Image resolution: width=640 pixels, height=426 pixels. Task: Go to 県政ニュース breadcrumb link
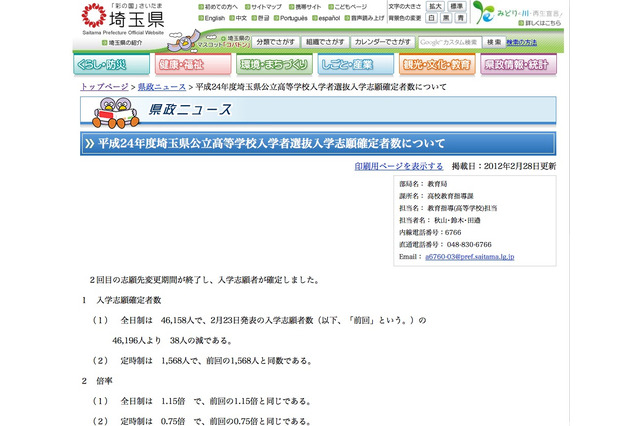coord(162,87)
